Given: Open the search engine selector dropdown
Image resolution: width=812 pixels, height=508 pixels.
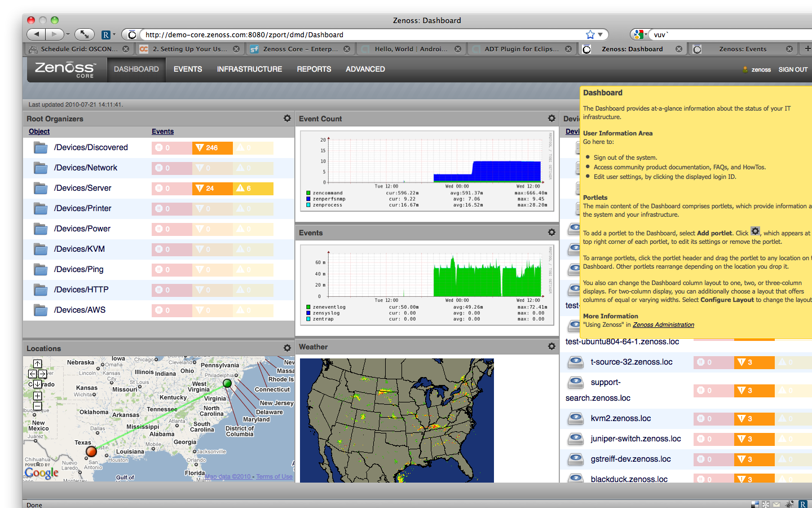Looking at the screenshot, I should (640, 34).
